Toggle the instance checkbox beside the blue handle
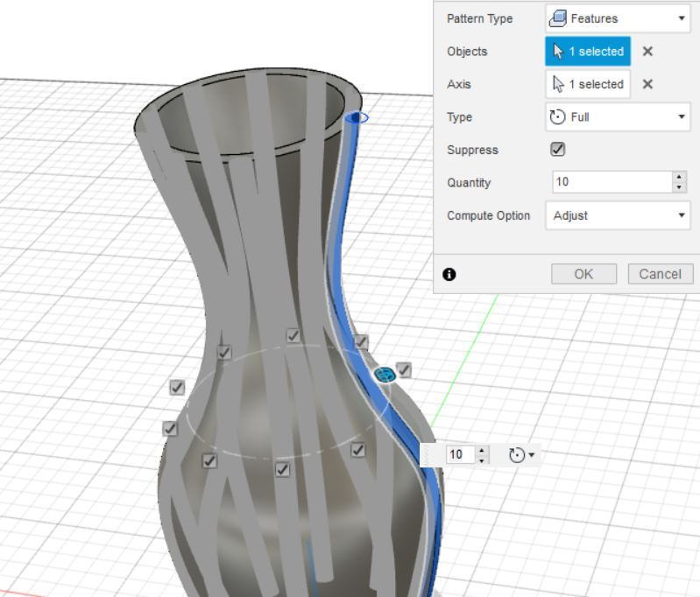The image size is (700, 597). pyautogui.click(x=404, y=370)
